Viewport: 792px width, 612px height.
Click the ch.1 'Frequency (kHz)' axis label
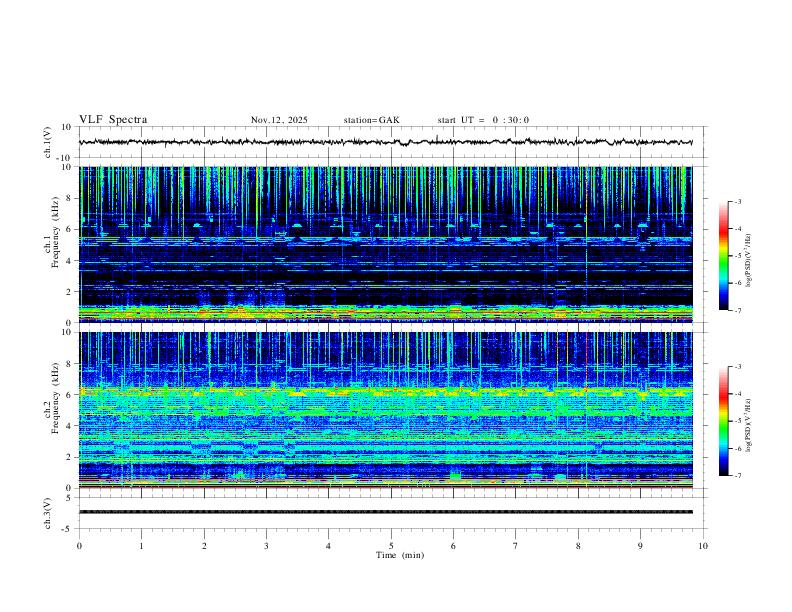(x=55, y=233)
